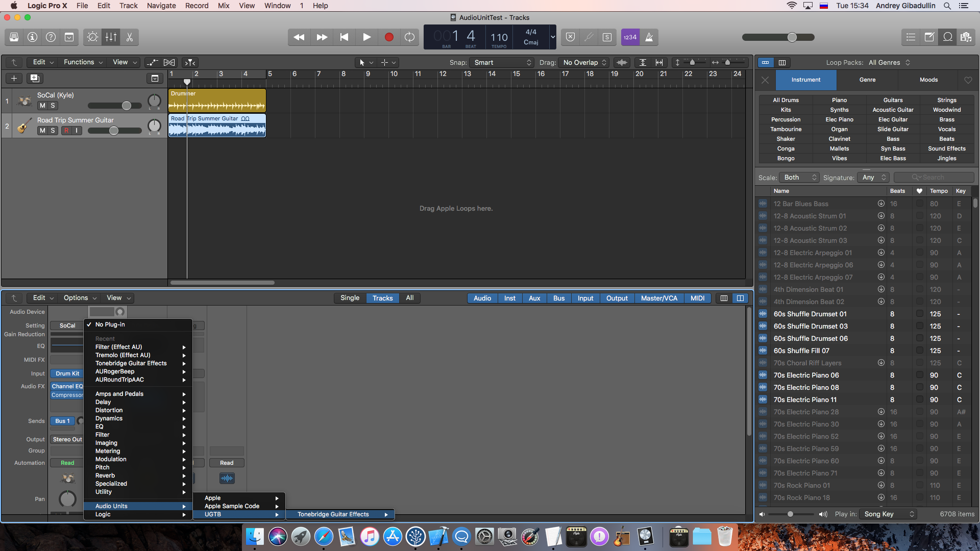Go to beginning of project
This screenshot has width=980, height=551.
tap(344, 37)
